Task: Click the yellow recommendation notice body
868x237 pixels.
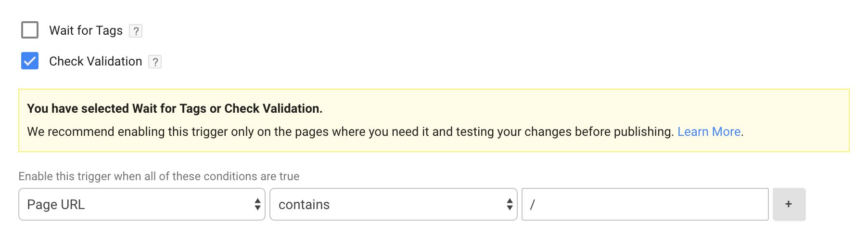Action: [434, 120]
